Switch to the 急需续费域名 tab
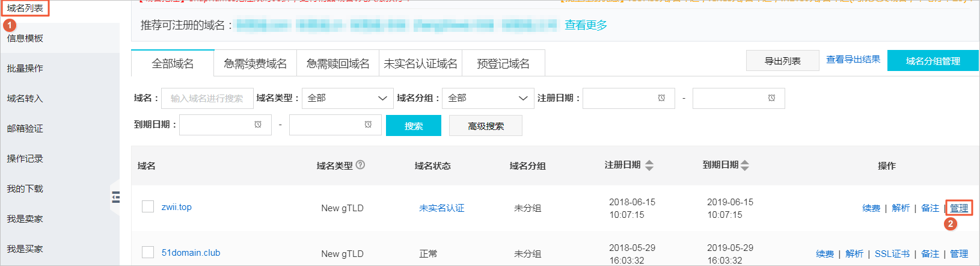 coord(255,63)
